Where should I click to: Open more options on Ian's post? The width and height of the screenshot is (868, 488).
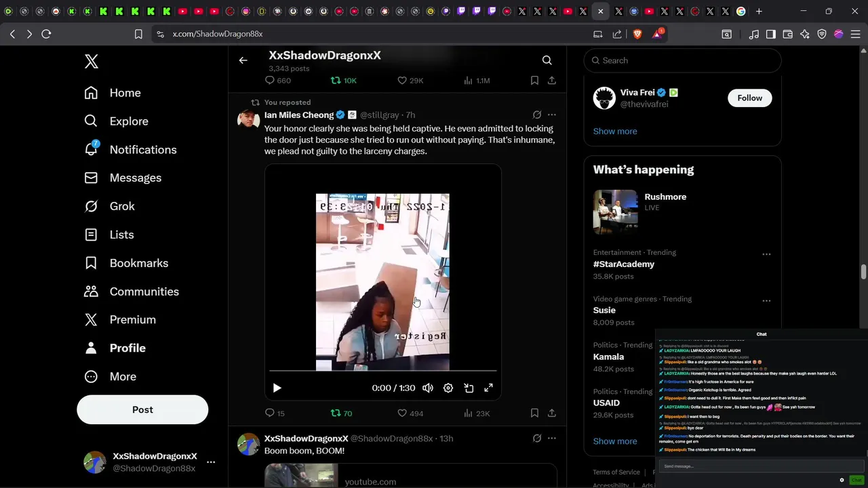click(552, 115)
